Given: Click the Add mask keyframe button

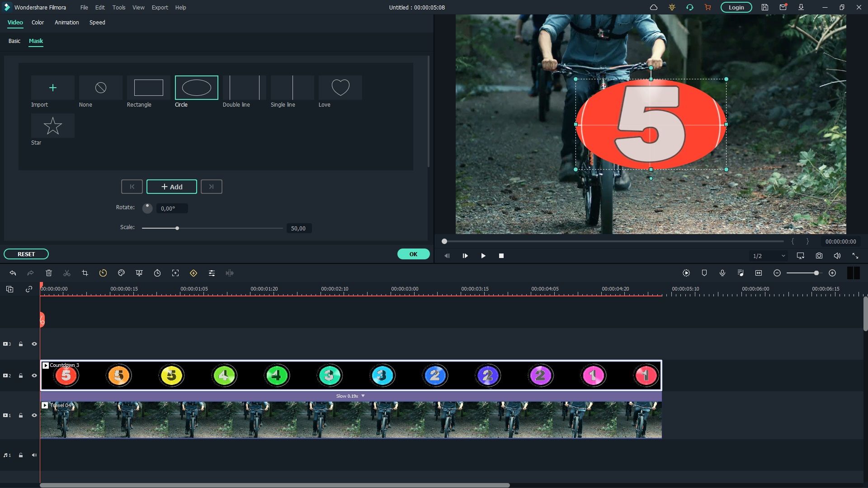Looking at the screenshot, I should tap(172, 187).
